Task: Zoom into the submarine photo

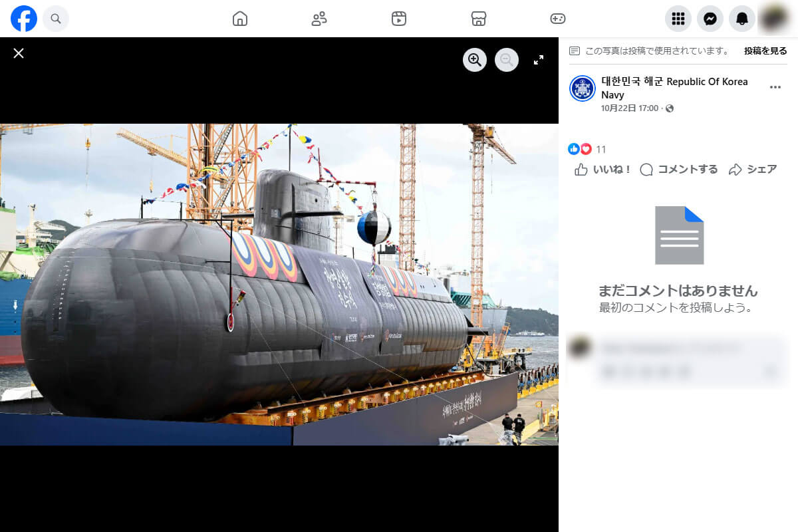Action: click(475, 60)
